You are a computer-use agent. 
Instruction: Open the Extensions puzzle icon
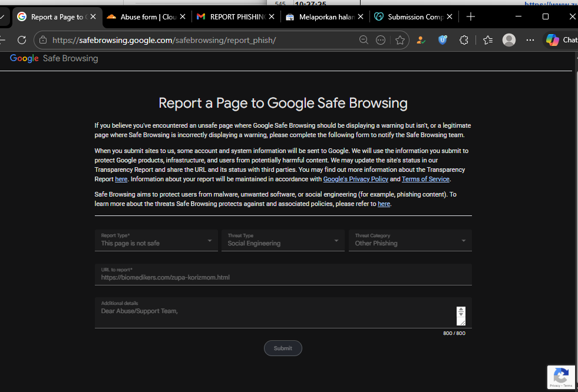click(x=464, y=40)
